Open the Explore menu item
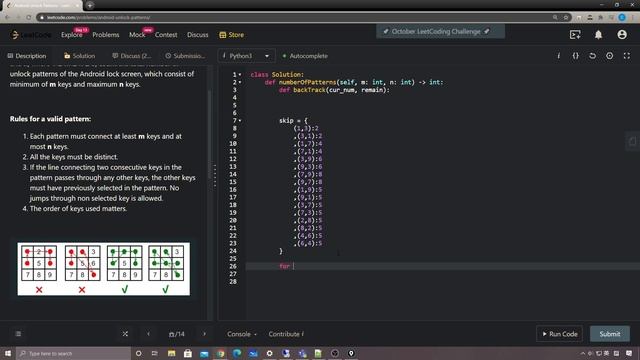 tap(72, 35)
